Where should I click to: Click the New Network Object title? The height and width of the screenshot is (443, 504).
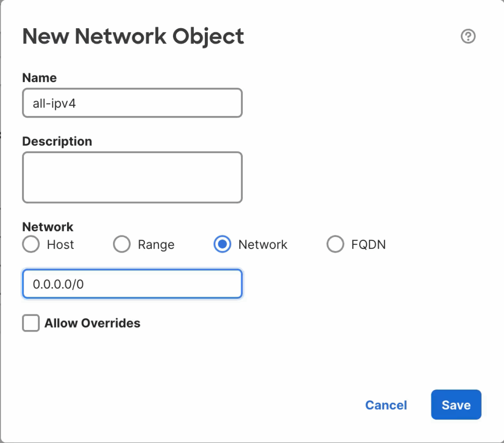(133, 36)
